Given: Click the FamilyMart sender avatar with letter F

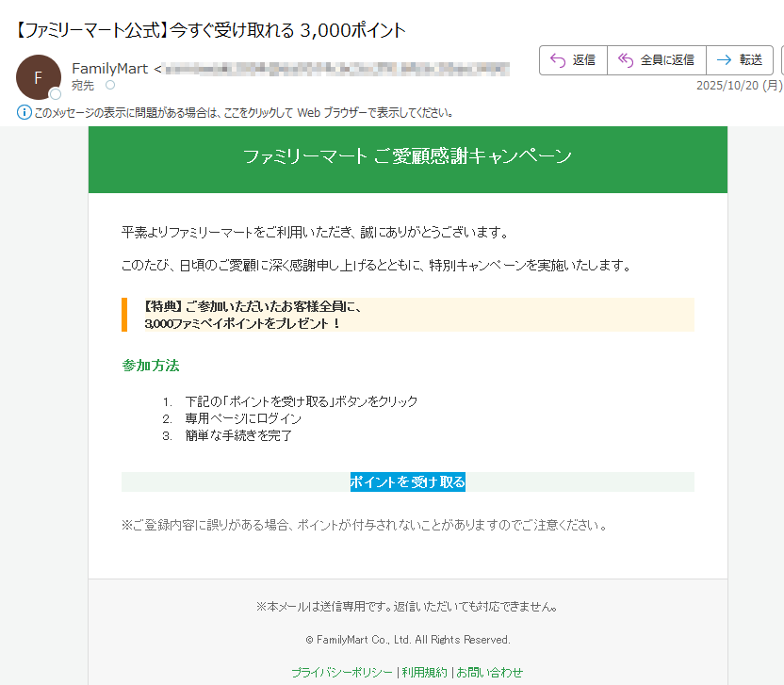Looking at the screenshot, I should (x=39, y=76).
